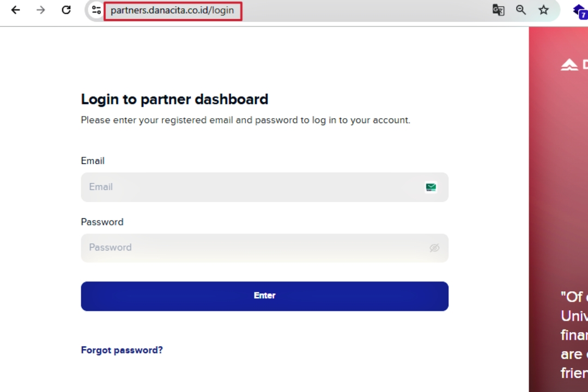This screenshot has height=392, width=588.
Task: Click the zoom magnifier icon in address bar
Action: tap(521, 10)
